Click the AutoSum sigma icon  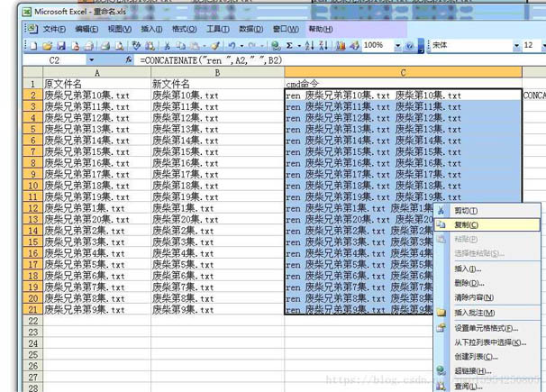[289, 45]
